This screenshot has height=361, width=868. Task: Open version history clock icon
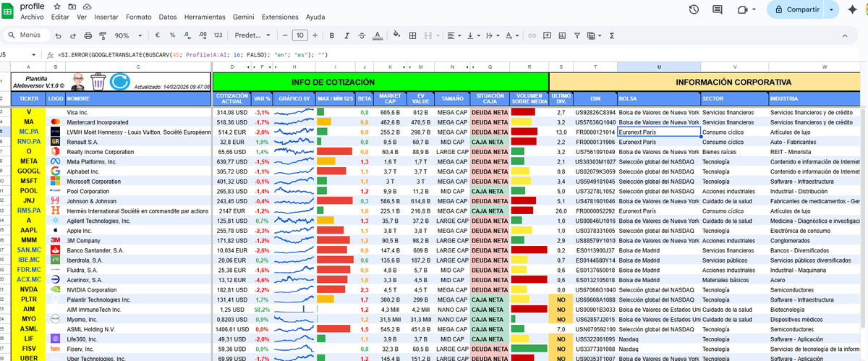coord(694,9)
